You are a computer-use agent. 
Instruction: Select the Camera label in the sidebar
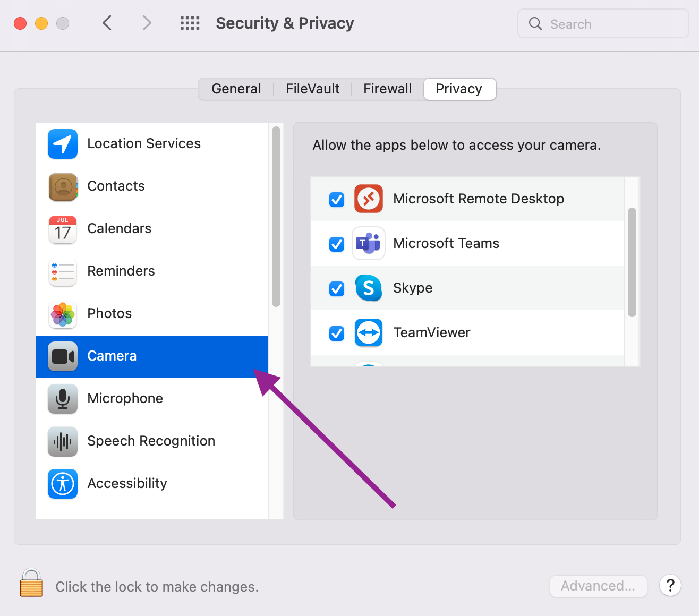click(112, 356)
